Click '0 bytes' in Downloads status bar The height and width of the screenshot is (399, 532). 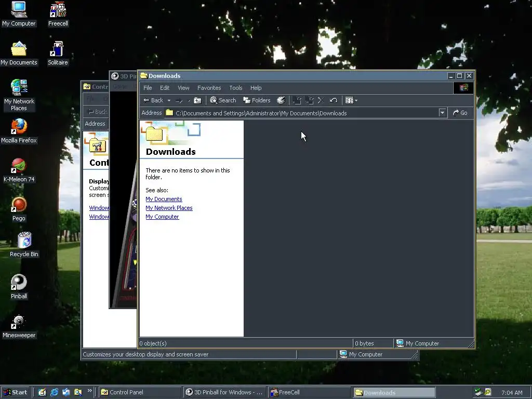[364, 343]
